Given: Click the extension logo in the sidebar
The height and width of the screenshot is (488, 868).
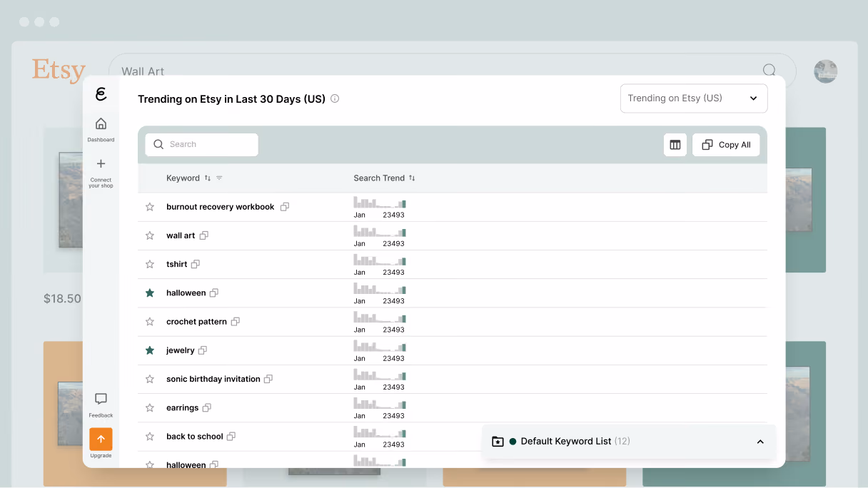Looking at the screenshot, I should tap(101, 94).
